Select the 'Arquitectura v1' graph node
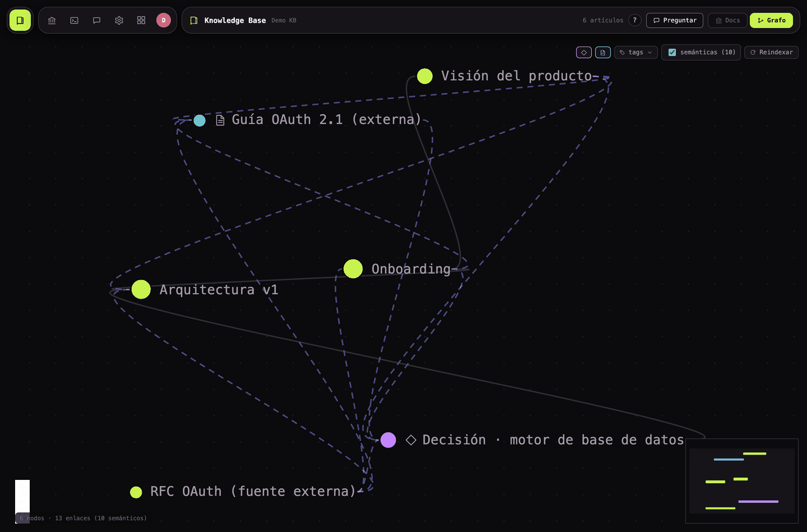 click(x=141, y=290)
